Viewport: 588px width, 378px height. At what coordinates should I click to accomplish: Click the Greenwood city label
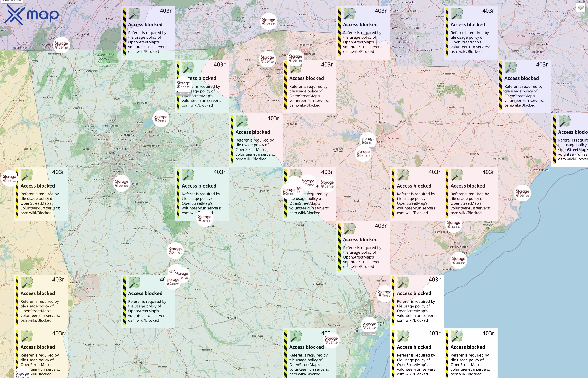click(x=291, y=124)
